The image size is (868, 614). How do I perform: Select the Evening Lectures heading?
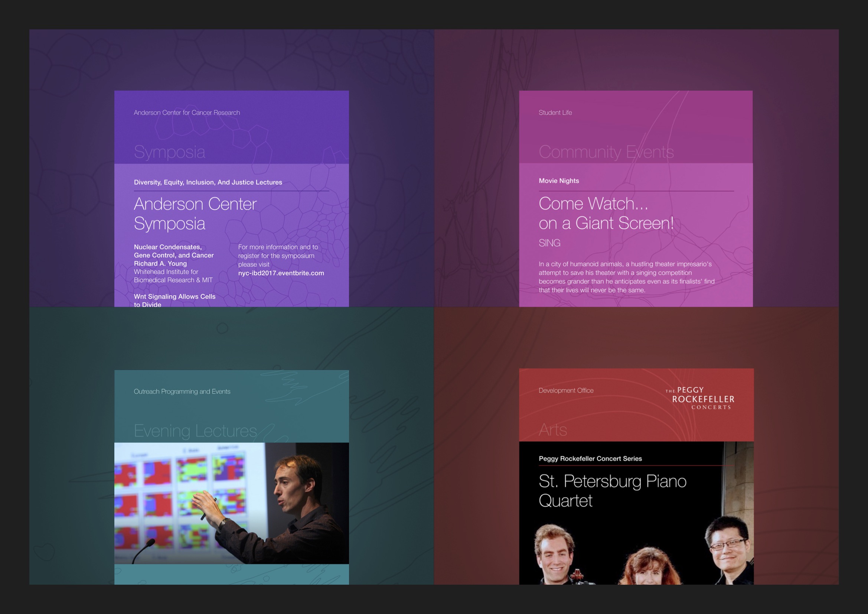195,431
